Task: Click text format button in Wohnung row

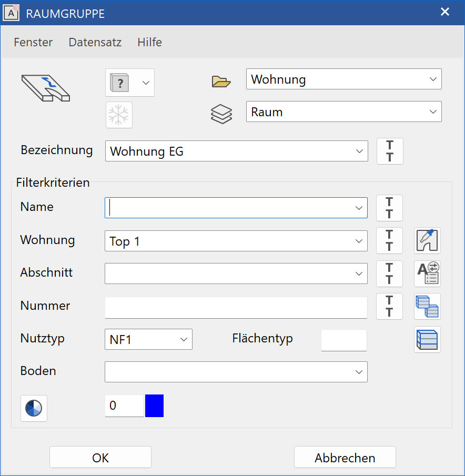Action: [389, 241]
